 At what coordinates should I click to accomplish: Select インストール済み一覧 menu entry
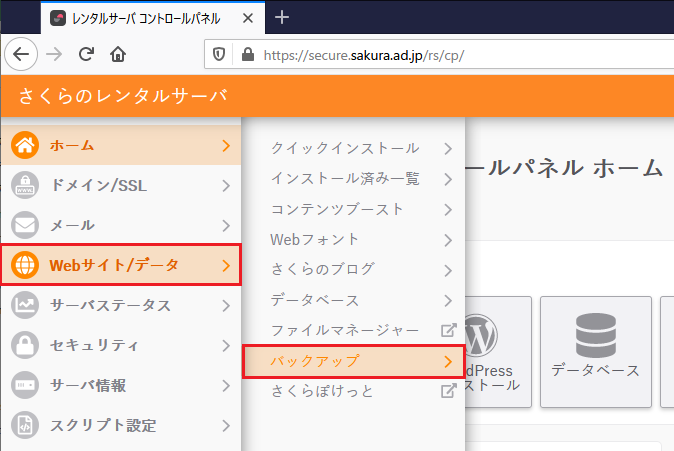[x=345, y=179]
